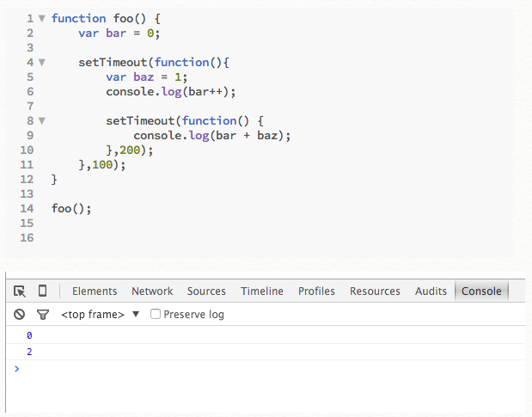Place cursor on 'foo();' call line

click(71, 209)
